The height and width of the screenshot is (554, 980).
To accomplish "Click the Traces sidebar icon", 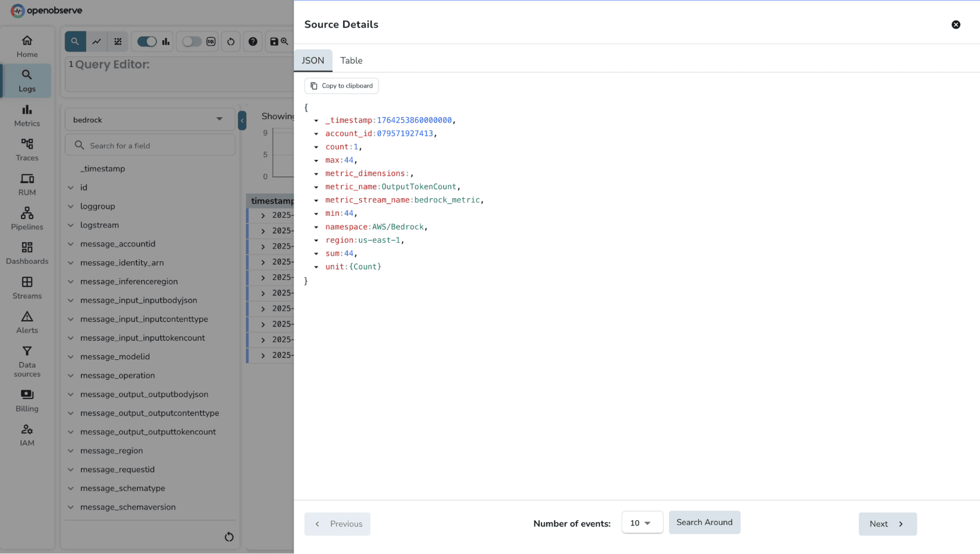I will (x=27, y=150).
